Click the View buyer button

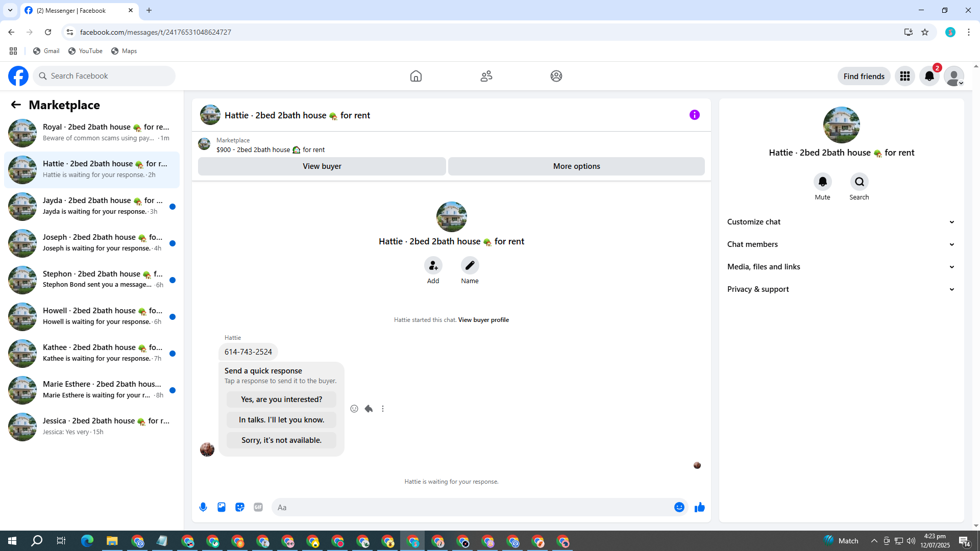[x=322, y=166]
